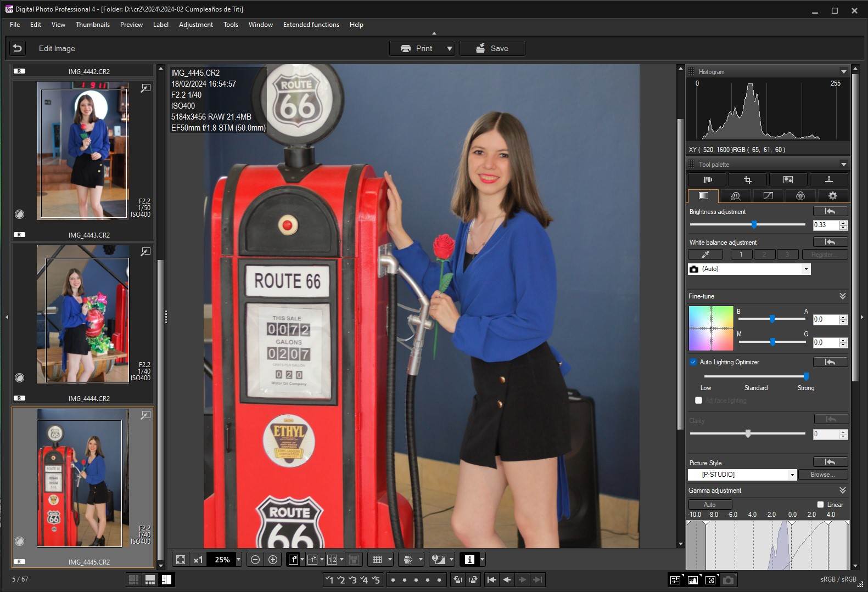Image resolution: width=868 pixels, height=592 pixels.
Task: Select the crop and angle adjustment tool
Action: point(747,180)
